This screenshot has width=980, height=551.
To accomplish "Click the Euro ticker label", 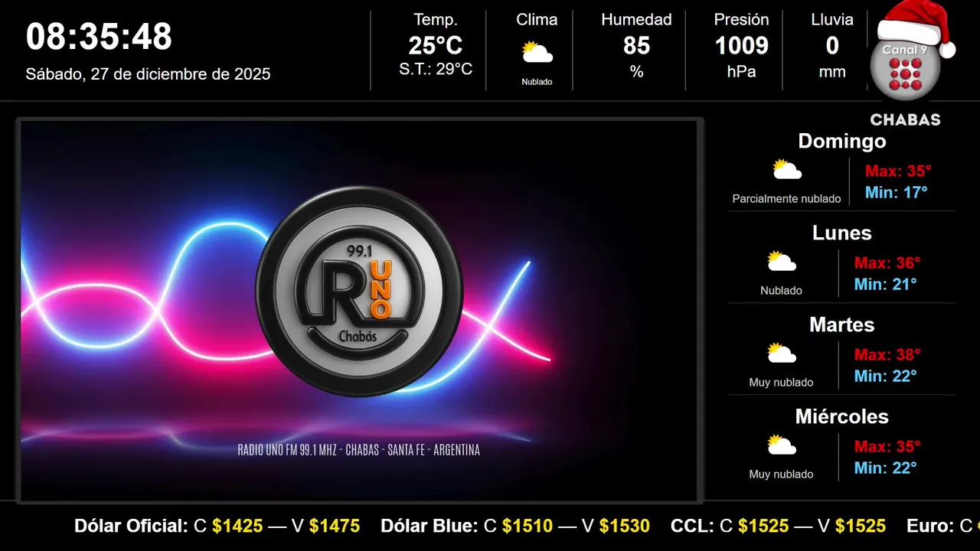I will 930,526.
